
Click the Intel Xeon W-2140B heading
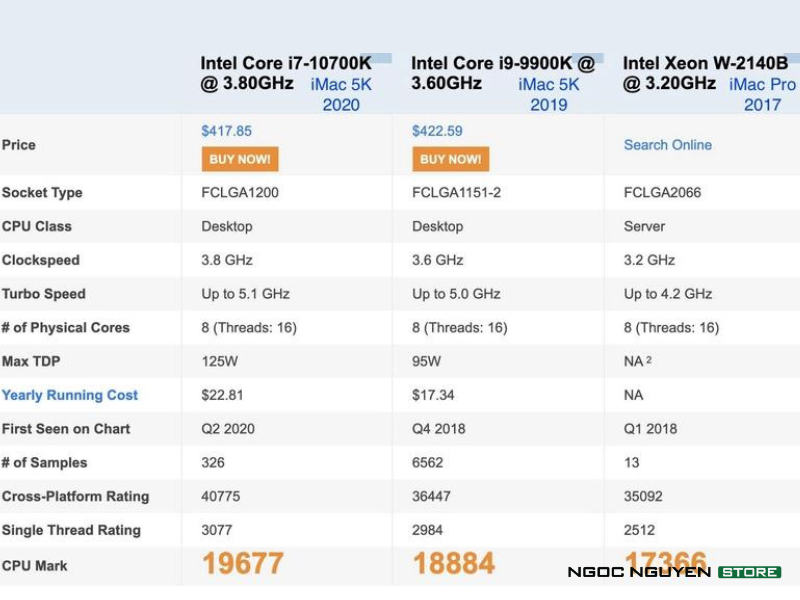705,64
